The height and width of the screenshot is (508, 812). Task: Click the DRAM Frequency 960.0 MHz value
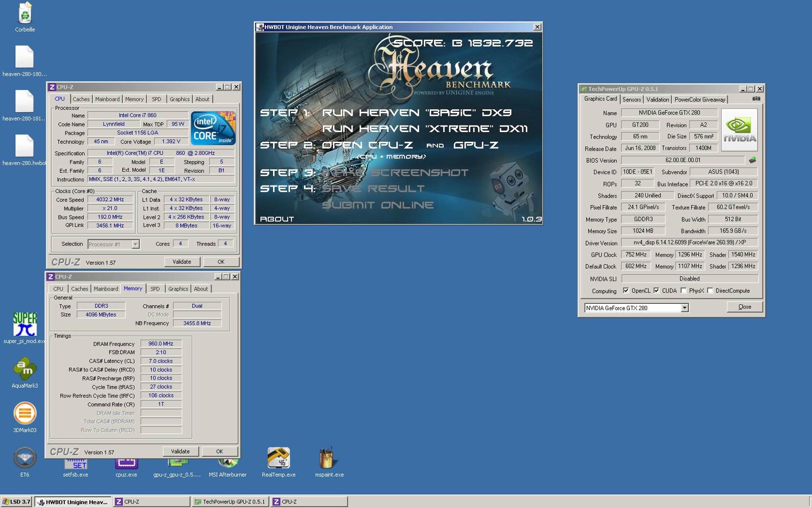point(161,343)
